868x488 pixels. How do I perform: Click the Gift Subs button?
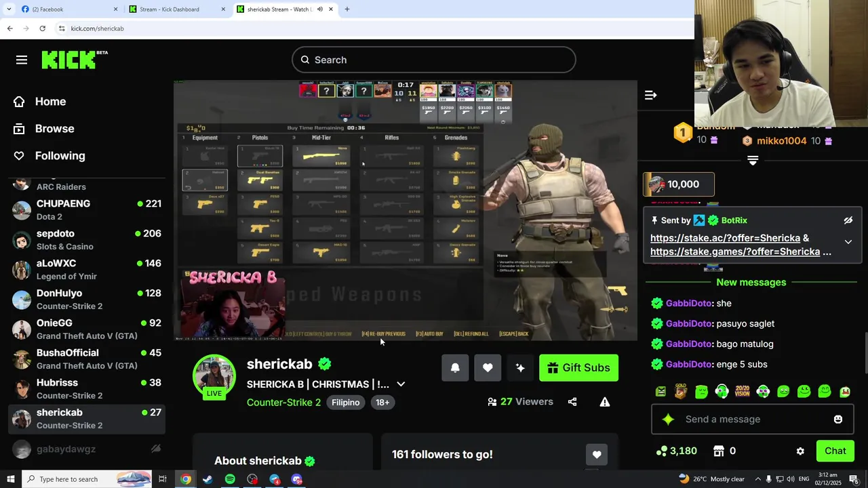coord(578,367)
